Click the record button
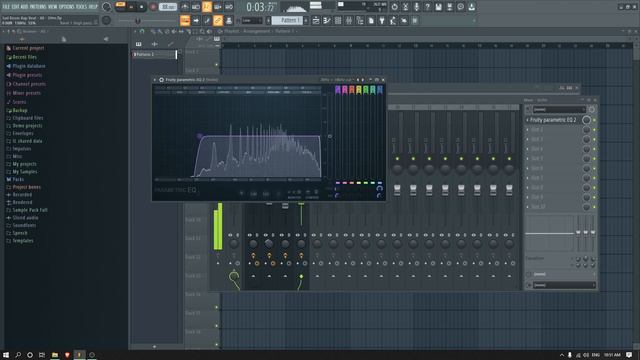Screen dimensions: 640x360 click(153, 7)
